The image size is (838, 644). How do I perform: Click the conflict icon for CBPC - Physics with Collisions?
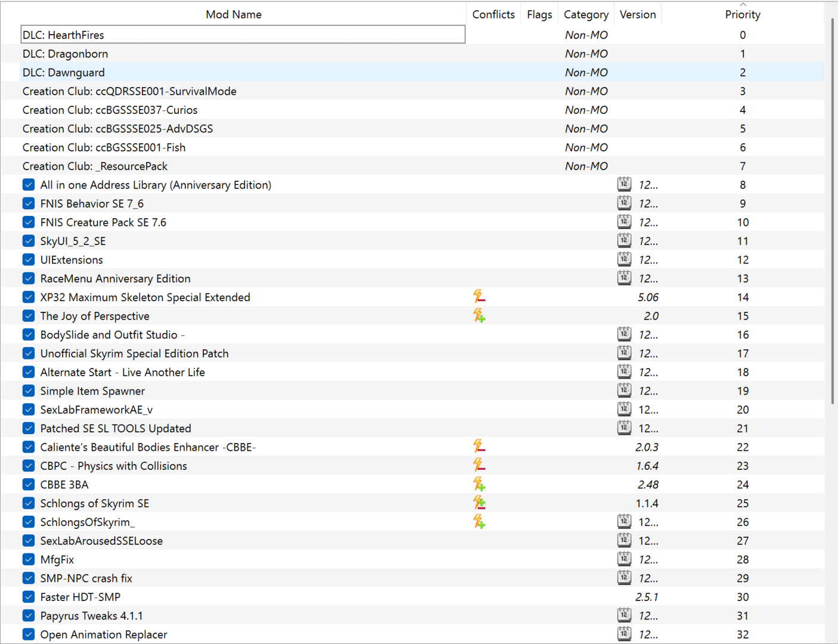479,465
